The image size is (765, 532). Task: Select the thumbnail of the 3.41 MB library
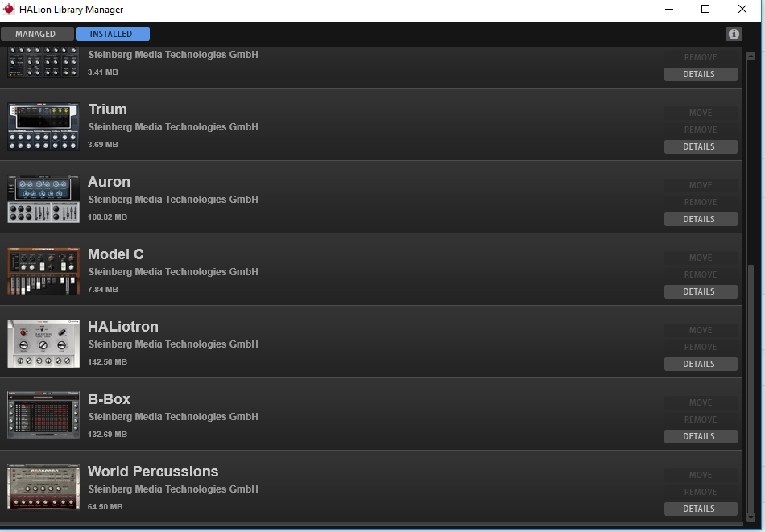click(43, 63)
